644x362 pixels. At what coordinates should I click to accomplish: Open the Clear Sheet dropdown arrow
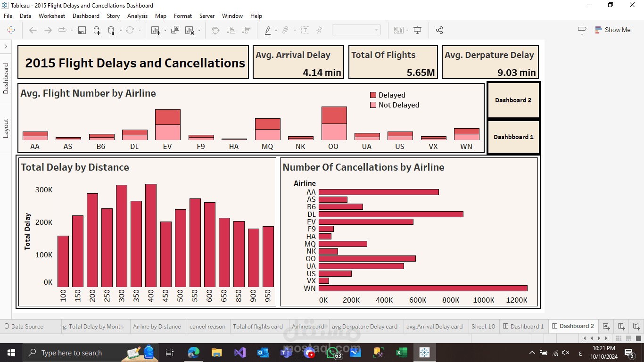click(199, 30)
